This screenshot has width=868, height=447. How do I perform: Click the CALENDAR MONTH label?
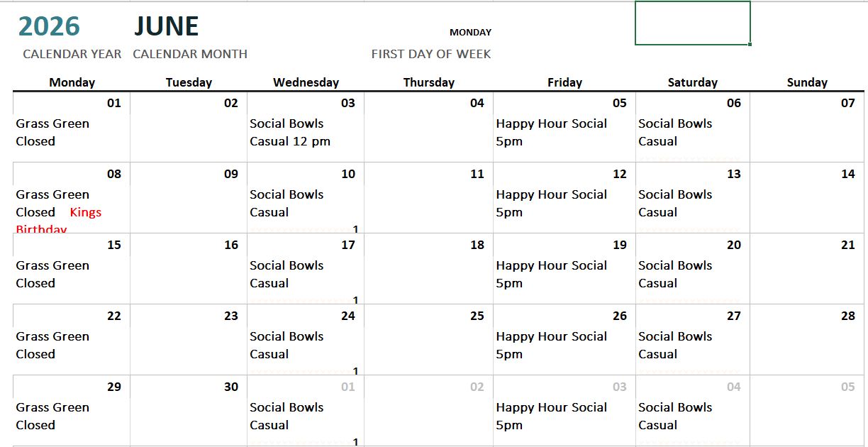coord(189,54)
